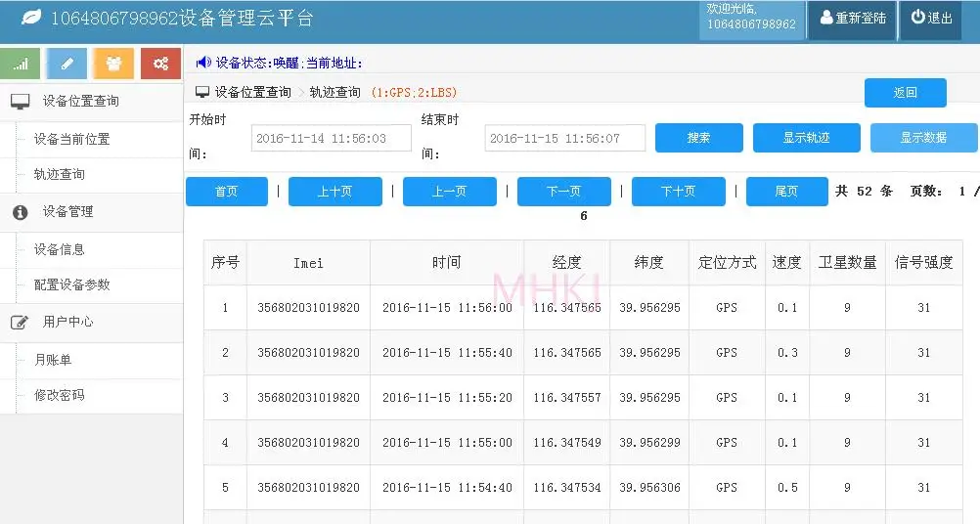
Task: Click speed value 0.3 in row 2
Action: click(x=787, y=353)
